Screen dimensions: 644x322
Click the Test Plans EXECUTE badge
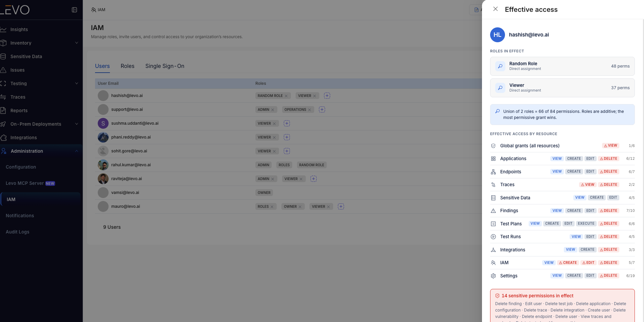(x=586, y=224)
